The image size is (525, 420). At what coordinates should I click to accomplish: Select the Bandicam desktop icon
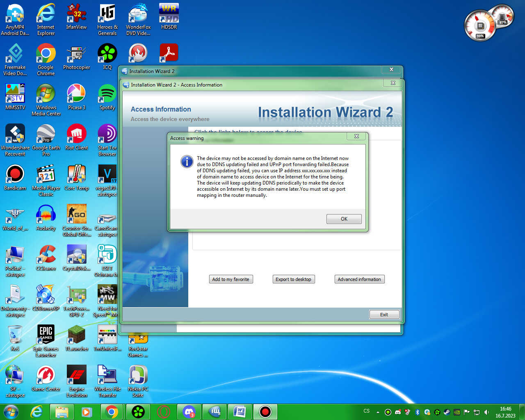(15, 177)
